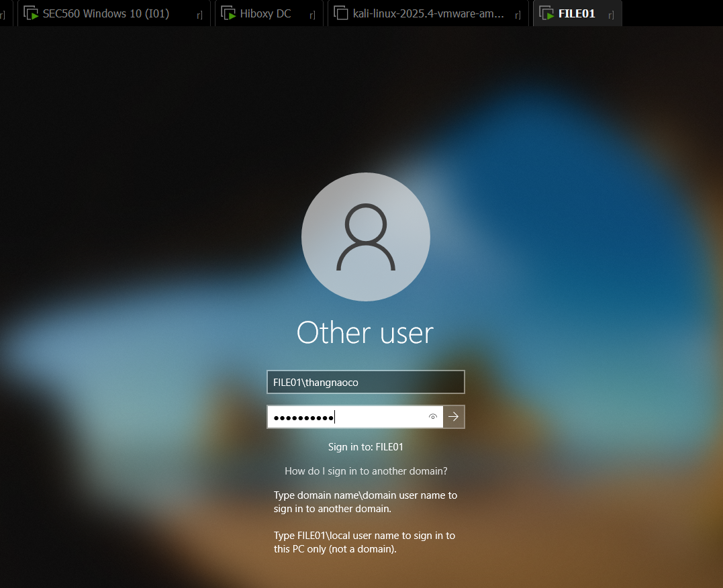
Task: Close the SEC560 Windows 10 (I01) tab
Action: (x=199, y=14)
